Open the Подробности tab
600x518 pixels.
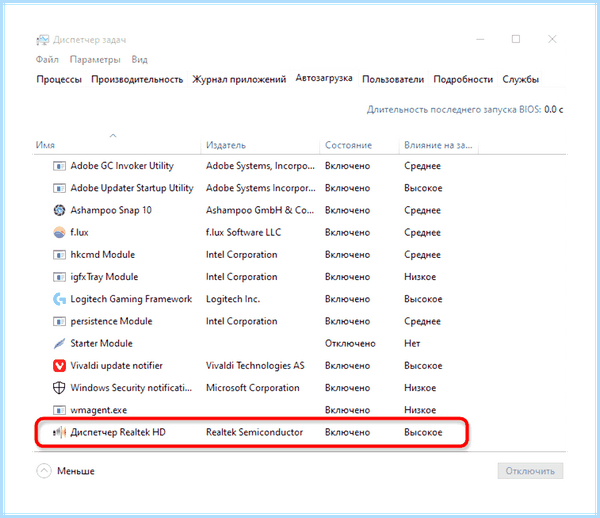point(463,79)
